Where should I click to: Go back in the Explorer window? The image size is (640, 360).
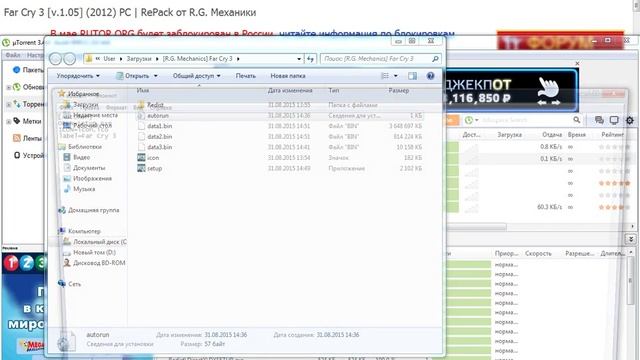55,59
